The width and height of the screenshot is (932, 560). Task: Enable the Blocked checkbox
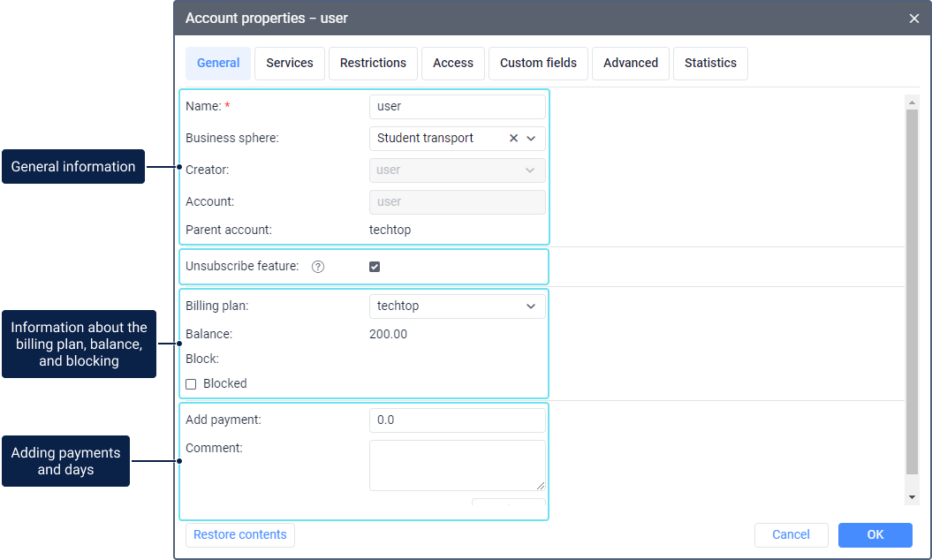[x=191, y=384]
